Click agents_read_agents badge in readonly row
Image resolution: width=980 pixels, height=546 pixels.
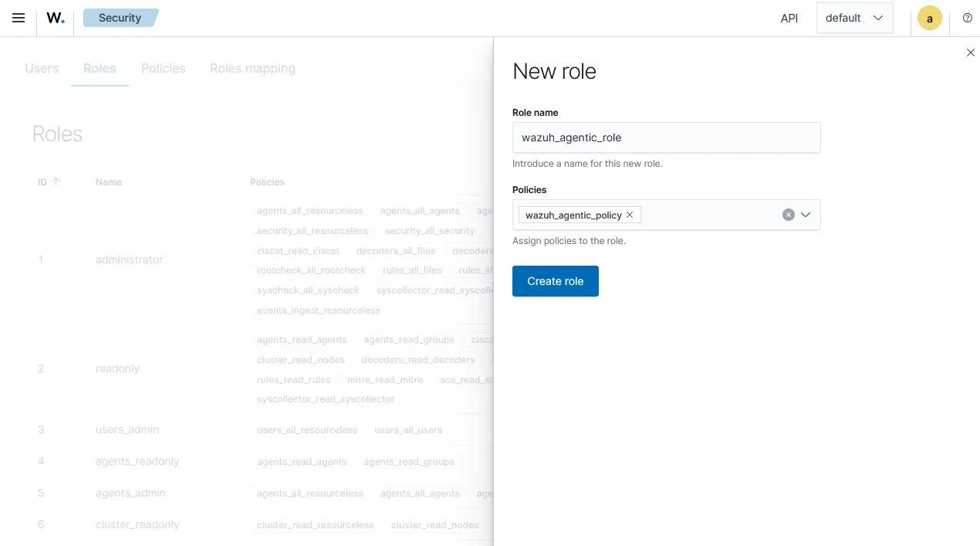[302, 340]
